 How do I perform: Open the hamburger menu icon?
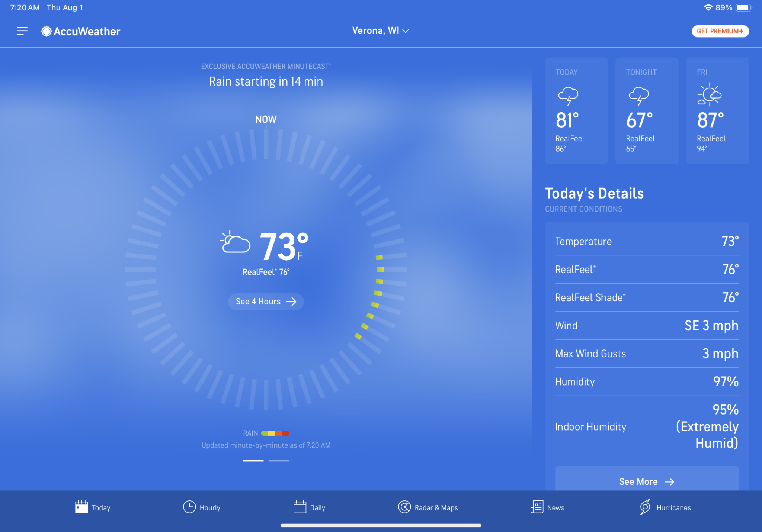point(22,31)
